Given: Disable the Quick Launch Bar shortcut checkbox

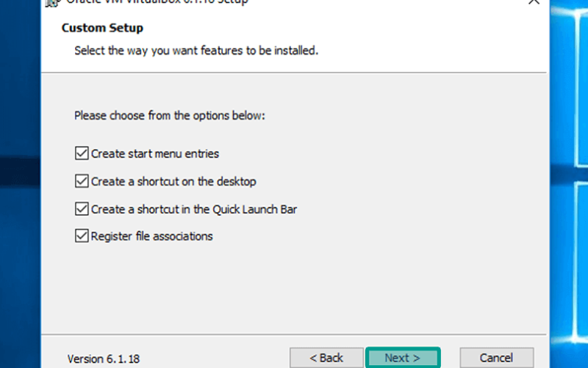Looking at the screenshot, I should (82, 209).
